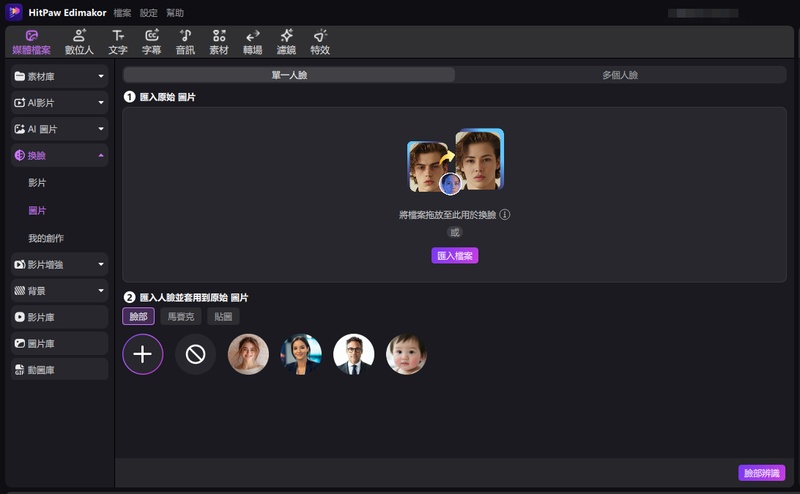Select the 馬賽克 tab
This screenshot has height=494, width=800.
pyautogui.click(x=181, y=316)
